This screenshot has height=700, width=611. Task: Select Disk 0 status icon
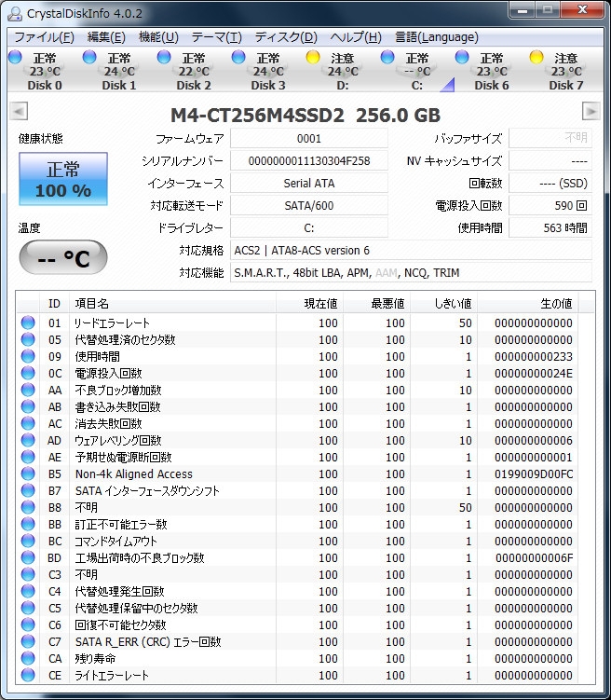point(15,57)
